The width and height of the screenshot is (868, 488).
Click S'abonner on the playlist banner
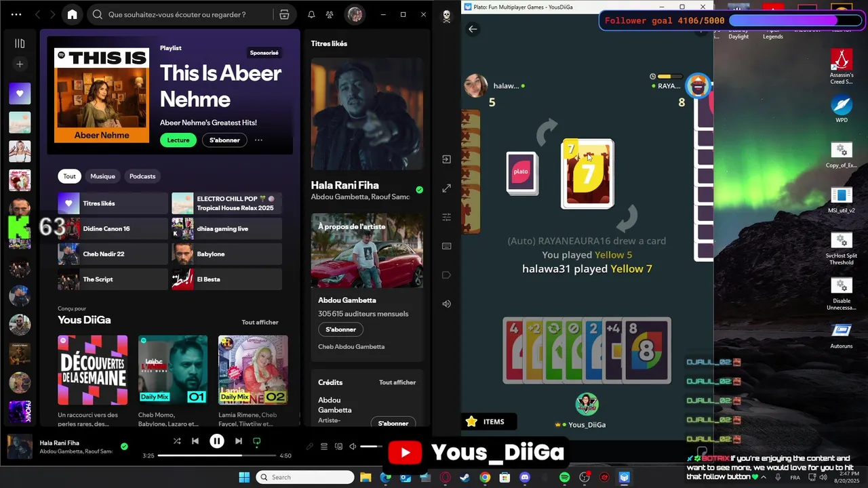224,140
